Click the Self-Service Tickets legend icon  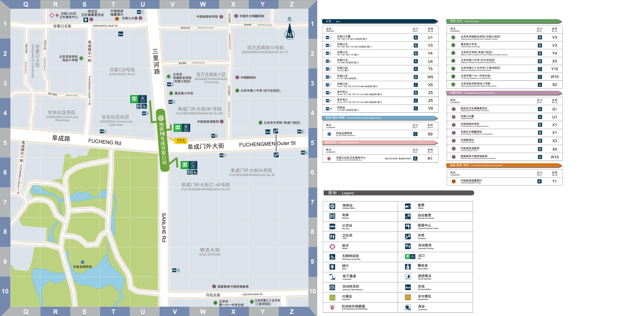(x=408, y=216)
